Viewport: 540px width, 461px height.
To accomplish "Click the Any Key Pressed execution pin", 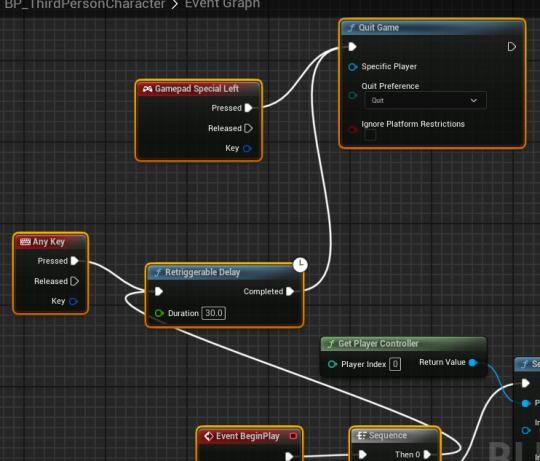I will coord(74,261).
